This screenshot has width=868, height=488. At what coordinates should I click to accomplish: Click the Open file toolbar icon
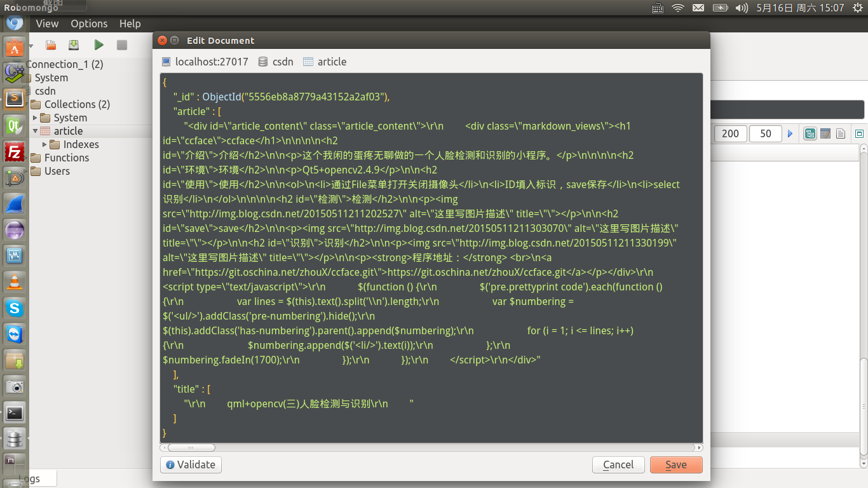pyautogui.click(x=51, y=45)
